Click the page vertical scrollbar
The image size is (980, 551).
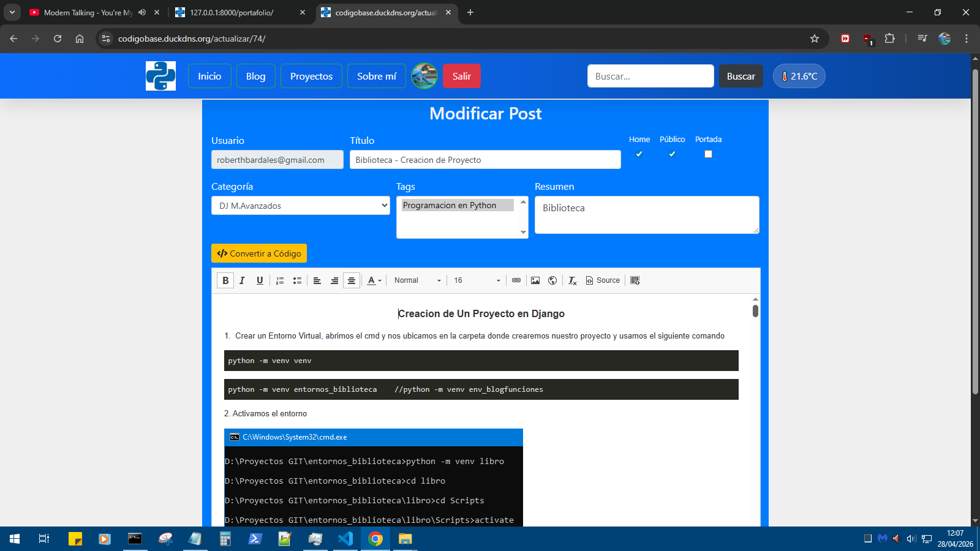[975, 233]
